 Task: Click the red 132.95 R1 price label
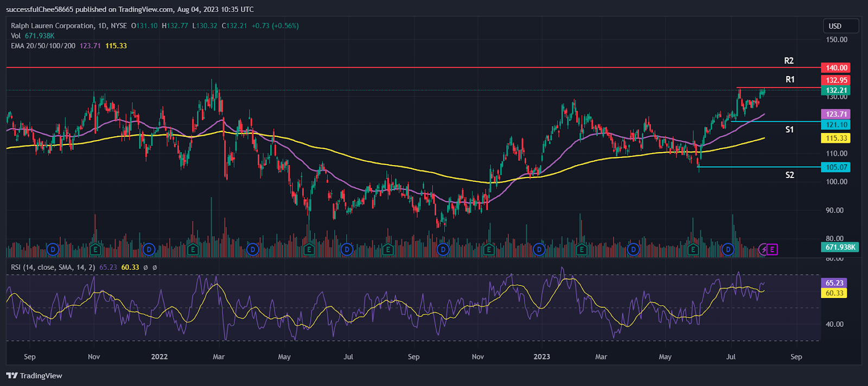click(x=836, y=80)
